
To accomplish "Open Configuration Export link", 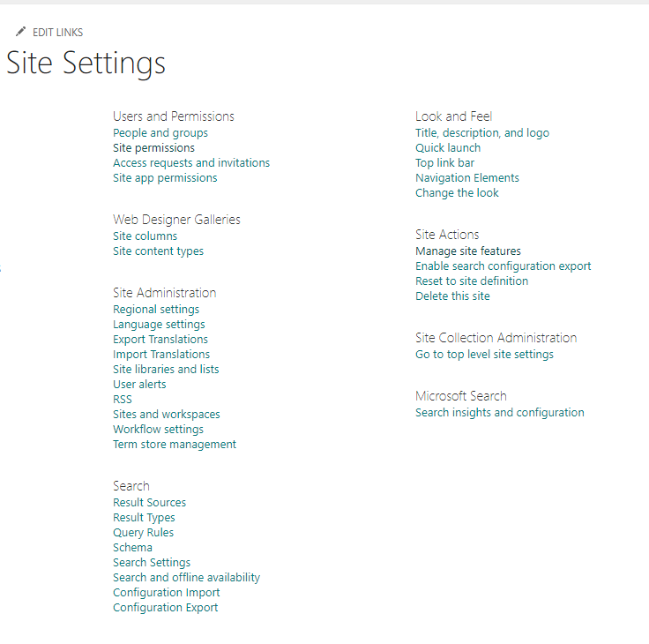I will (x=165, y=608).
